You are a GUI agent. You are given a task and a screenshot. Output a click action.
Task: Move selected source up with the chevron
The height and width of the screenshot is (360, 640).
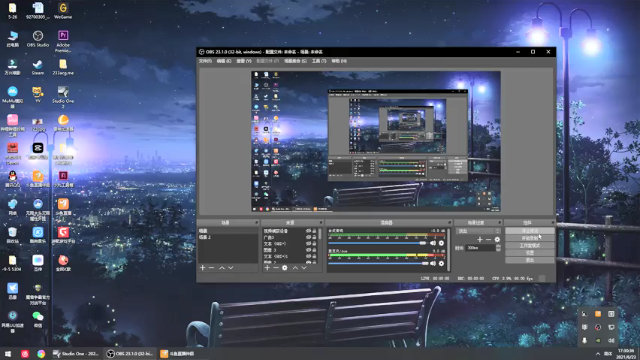[x=295, y=268]
